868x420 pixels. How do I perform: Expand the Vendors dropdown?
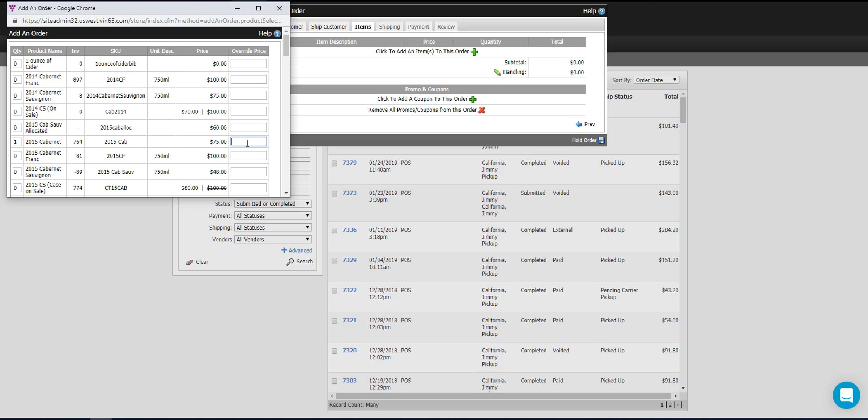273,239
